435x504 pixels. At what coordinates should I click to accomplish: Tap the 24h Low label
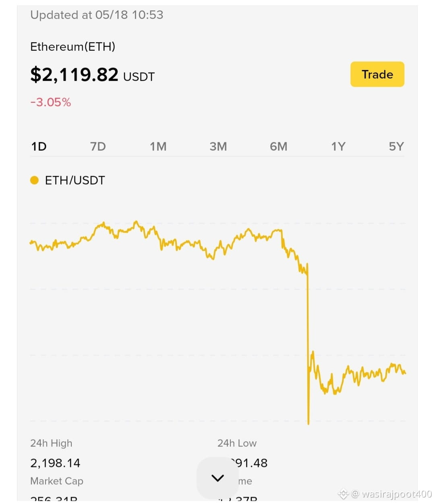(x=237, y=443)
